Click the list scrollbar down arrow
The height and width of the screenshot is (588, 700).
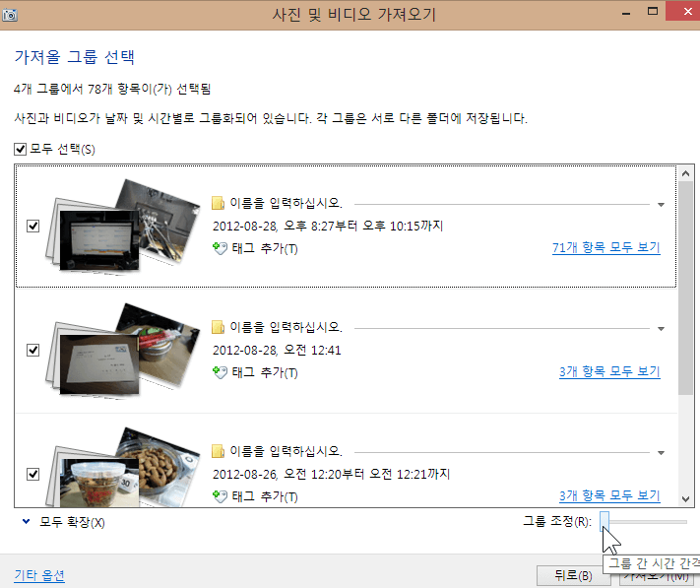pos(685,499)
